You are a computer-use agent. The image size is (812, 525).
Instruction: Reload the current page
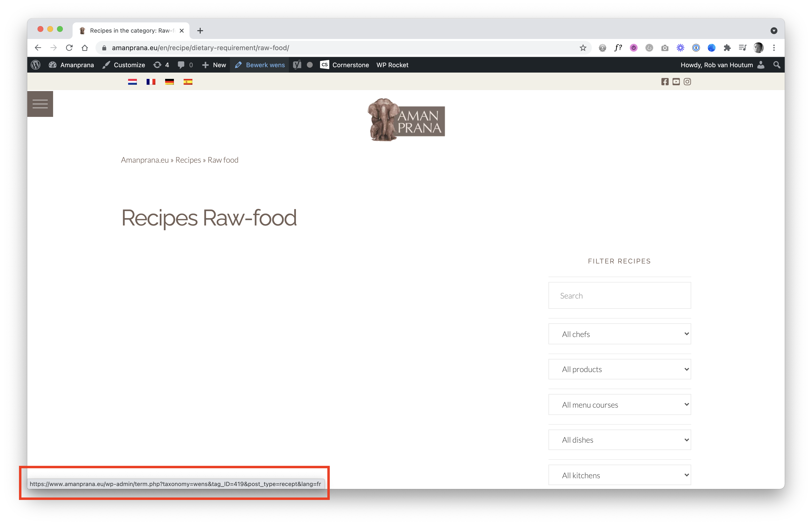(x=69, y=48)
